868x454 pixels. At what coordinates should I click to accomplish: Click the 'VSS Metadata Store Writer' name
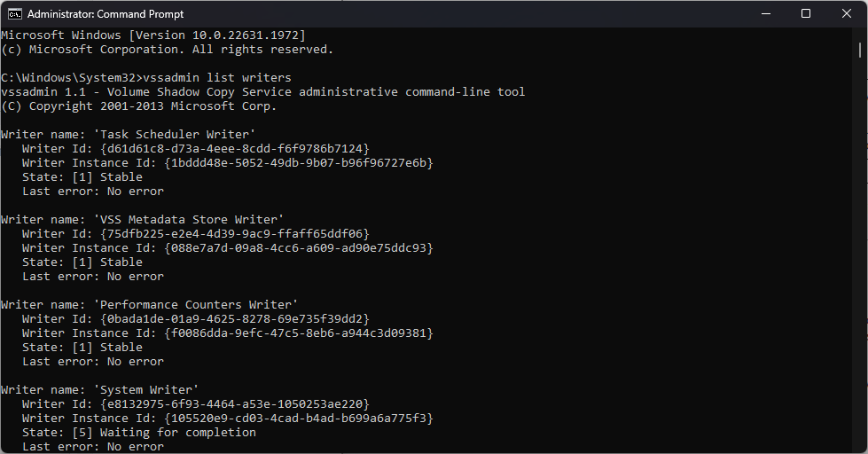click(x=192, y=220)
